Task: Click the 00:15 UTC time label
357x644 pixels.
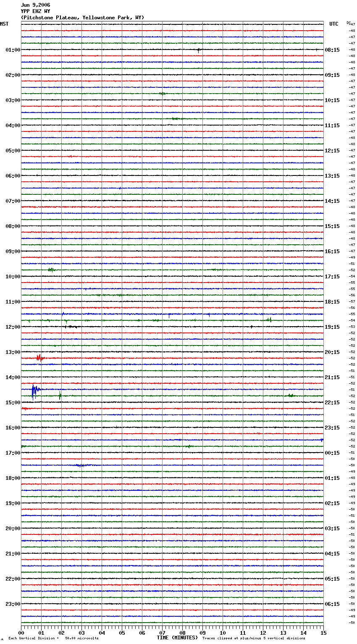Action: click(332, 453)
